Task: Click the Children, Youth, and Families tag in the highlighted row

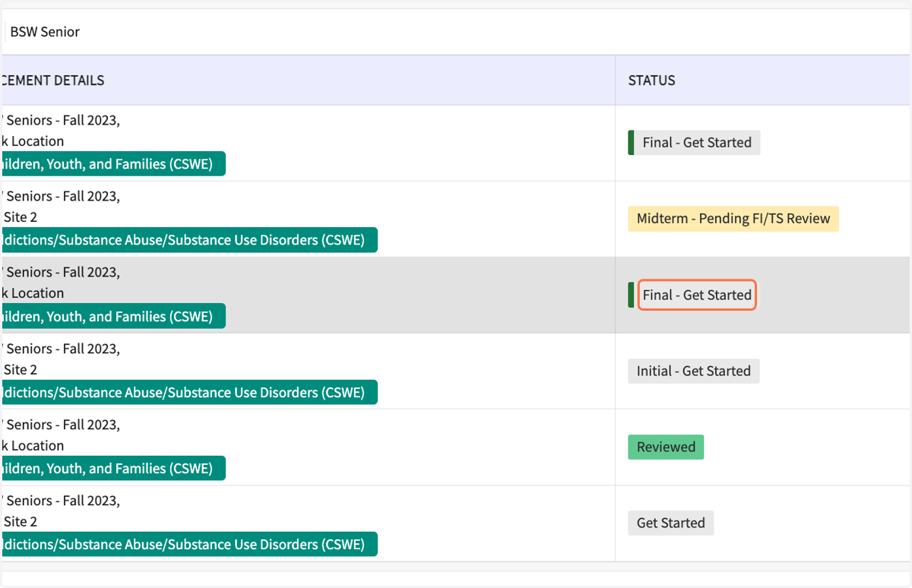Action: pyautogui.click(x=112, y=316)
